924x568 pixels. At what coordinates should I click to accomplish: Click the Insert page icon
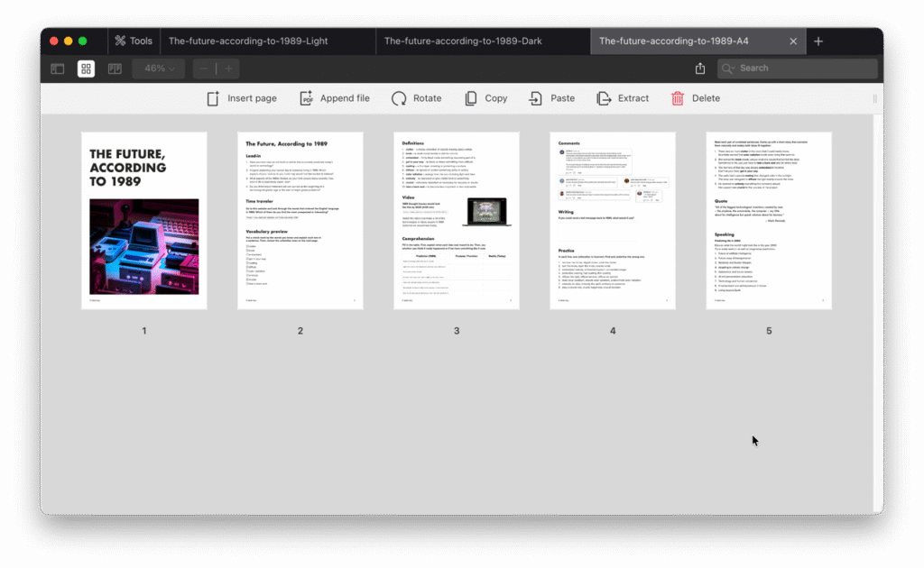click(x=213, y=98)
